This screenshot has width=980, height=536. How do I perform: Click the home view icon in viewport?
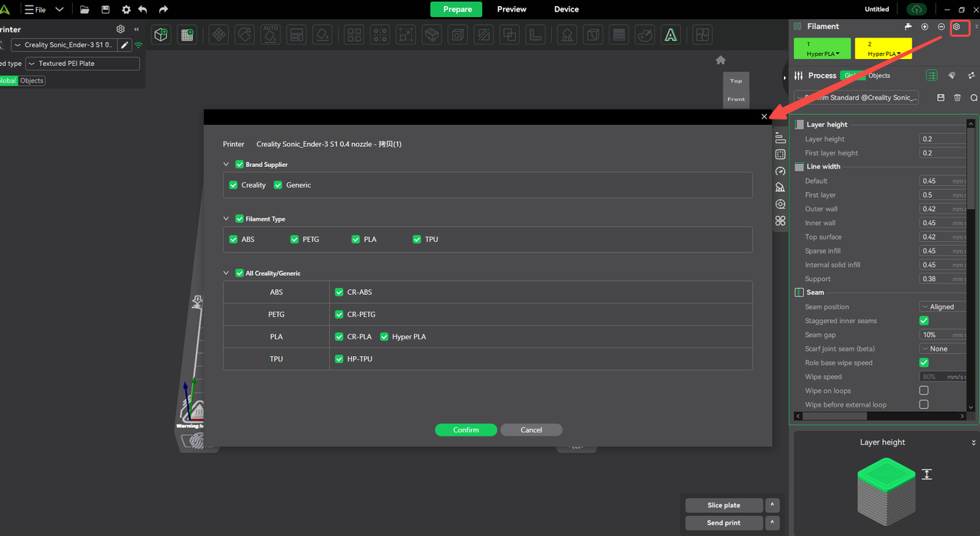[x=720, y=60]
